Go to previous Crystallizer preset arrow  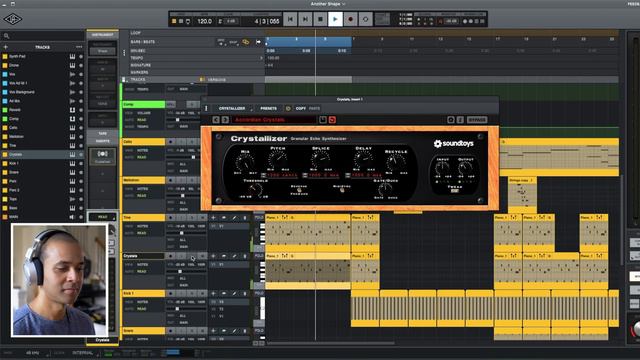(216, 120)
